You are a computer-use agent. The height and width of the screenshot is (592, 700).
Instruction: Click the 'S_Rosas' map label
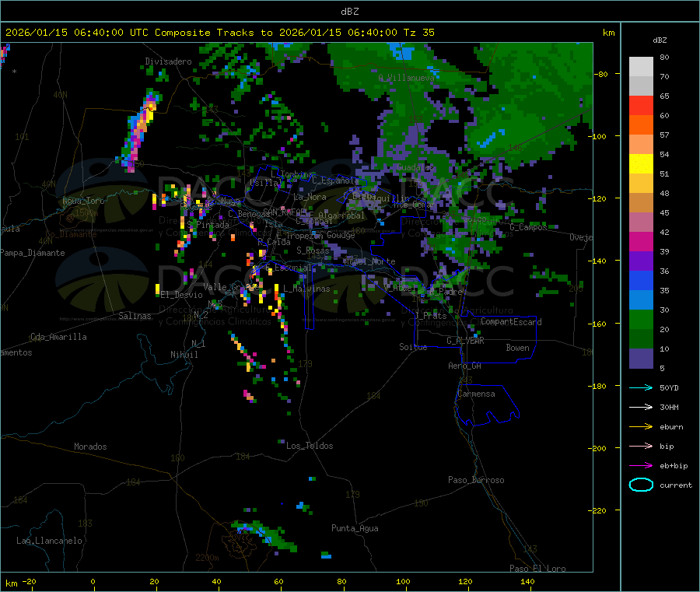pyautogui.click(x=313, y=250)
